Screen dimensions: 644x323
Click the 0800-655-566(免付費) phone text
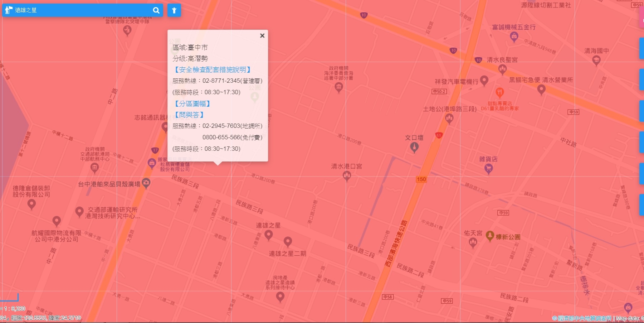(x=233, y=138)
